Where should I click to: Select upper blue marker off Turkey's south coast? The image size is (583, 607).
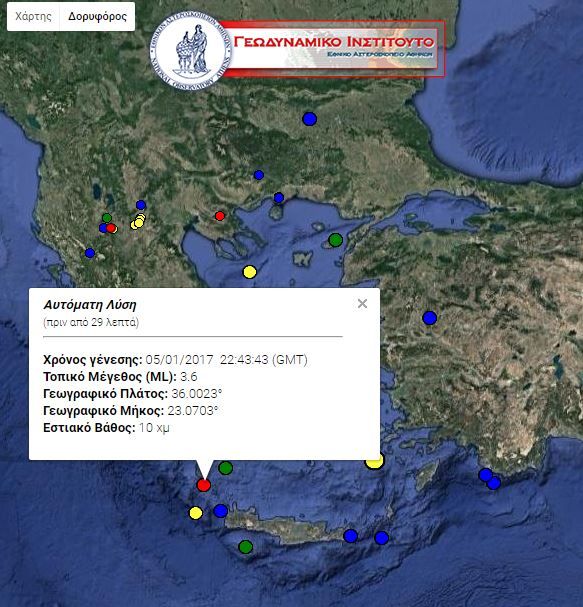coord(485,475)
